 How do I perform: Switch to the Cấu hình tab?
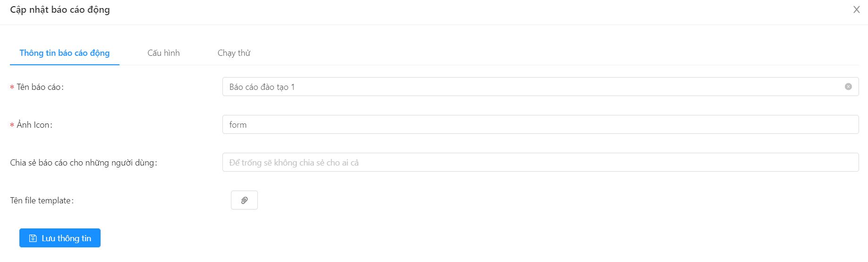163,53
